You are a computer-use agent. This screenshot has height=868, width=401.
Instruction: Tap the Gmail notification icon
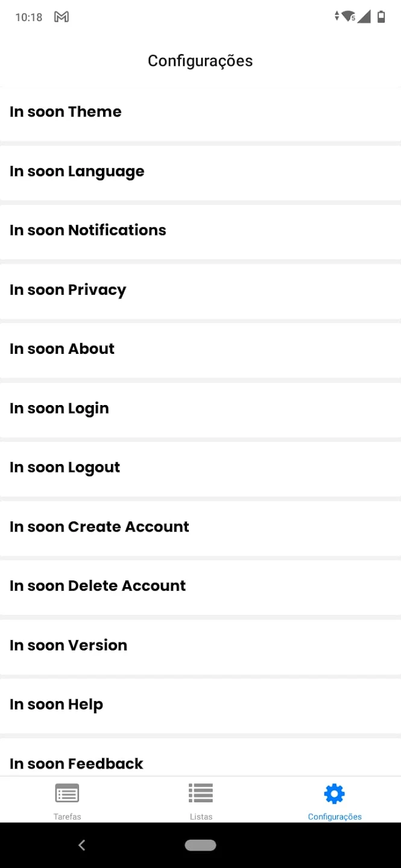point(62,17)
